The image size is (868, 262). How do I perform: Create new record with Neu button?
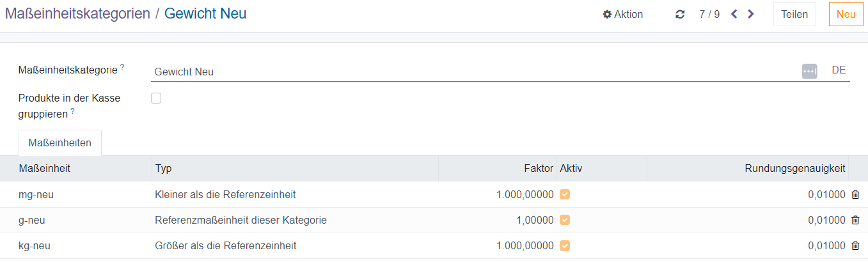(x=846, y=14)
